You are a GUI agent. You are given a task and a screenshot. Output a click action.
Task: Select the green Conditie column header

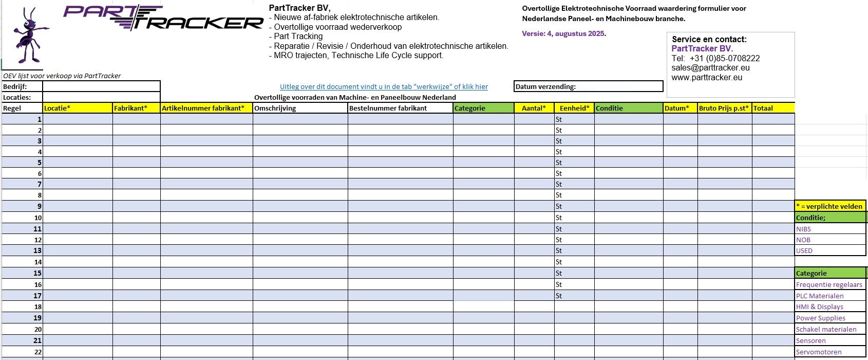coord(628,108)
